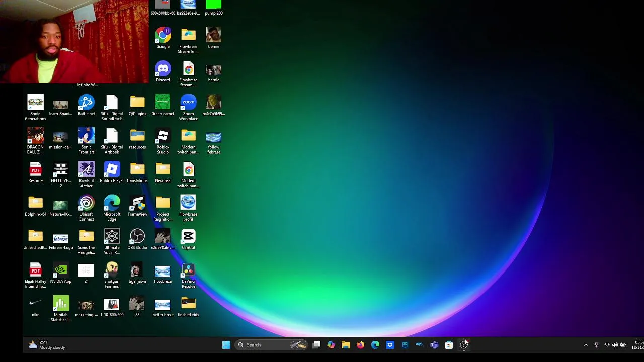Image resolution: width=644 pixels, height=362 pixels.
Task: Select the Shotgun Farmers desktop icon
Action: [112, 276]
